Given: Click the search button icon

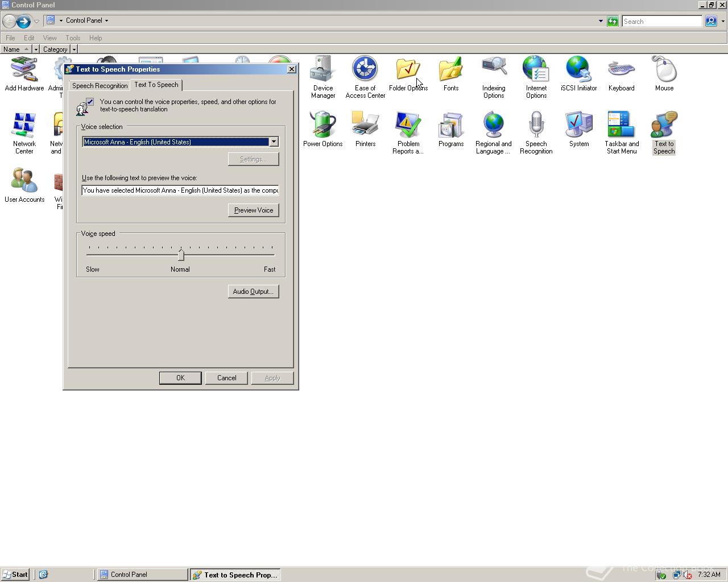Looking at the screenshot, I should pos(711,22).
